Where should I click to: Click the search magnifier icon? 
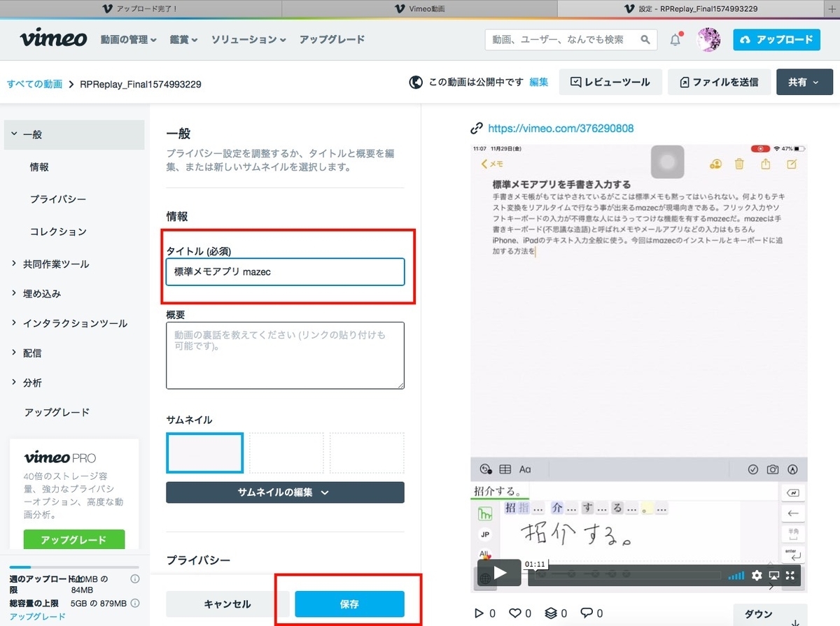click(x=645, y=40)
